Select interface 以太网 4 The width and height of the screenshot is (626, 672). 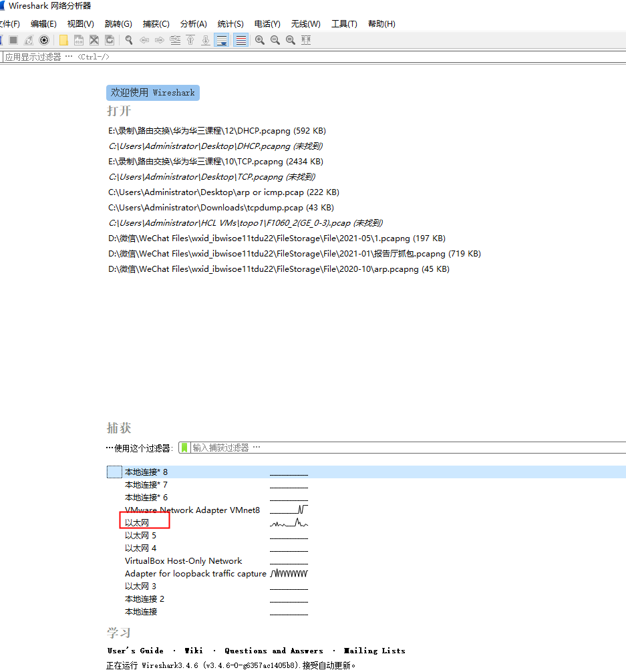(x=140, y=548)
